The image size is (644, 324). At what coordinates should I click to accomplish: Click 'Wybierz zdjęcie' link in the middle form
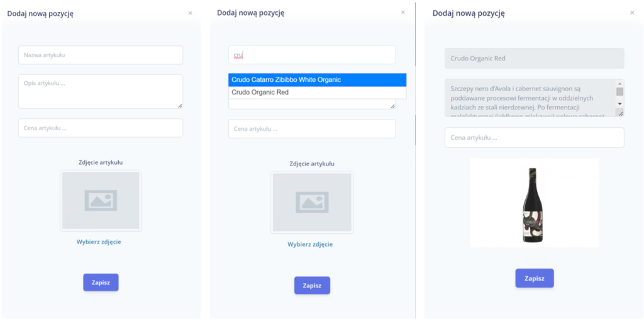click(310, 244)
